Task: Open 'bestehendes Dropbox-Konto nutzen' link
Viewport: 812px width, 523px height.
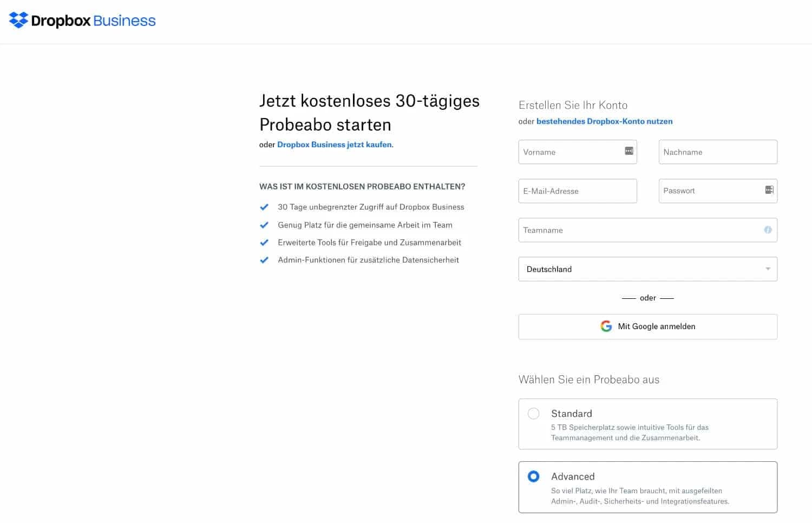Action: (x=605, y=121)
